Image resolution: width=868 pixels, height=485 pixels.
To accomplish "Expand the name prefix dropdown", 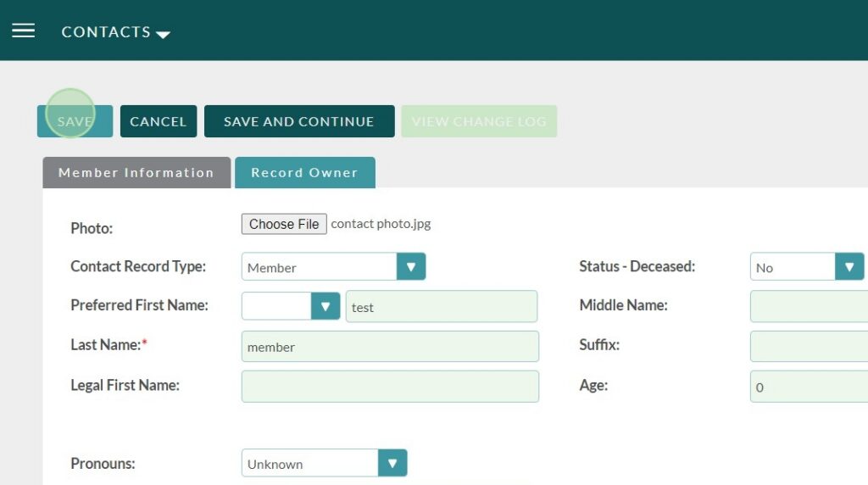I will [x=325, y=306].
